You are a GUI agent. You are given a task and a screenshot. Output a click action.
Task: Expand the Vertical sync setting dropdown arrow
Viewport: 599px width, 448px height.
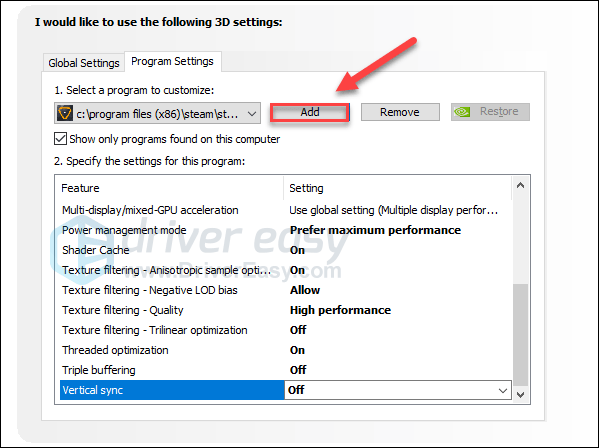pos(503,390)
